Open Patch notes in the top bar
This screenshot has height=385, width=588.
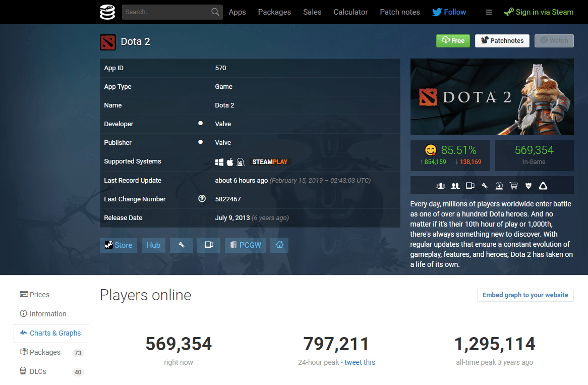400,12
